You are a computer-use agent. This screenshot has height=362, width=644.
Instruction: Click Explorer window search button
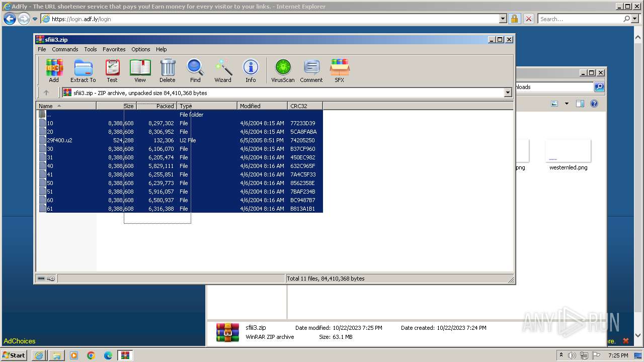(599, 87)
